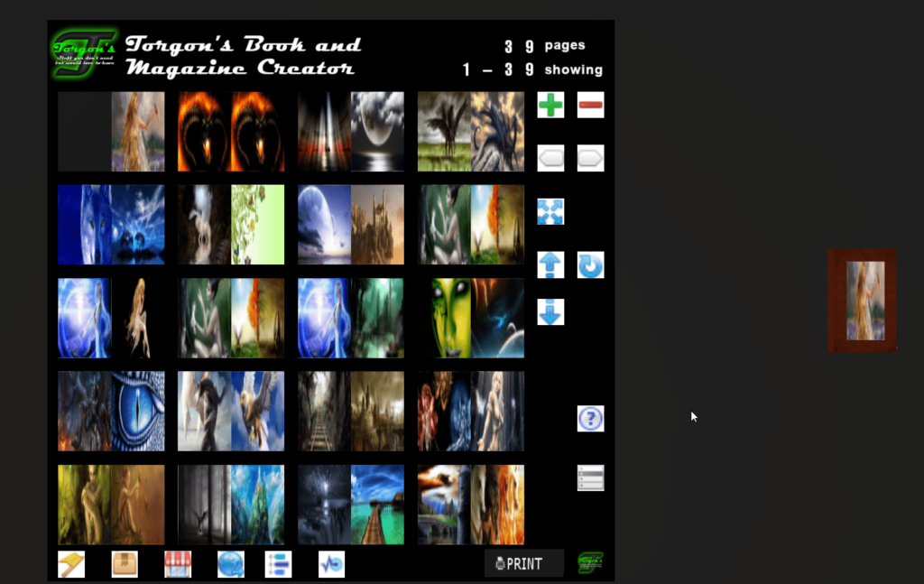Click the red minus remove-page icon
924x584 pixels.
coord(590,105)
